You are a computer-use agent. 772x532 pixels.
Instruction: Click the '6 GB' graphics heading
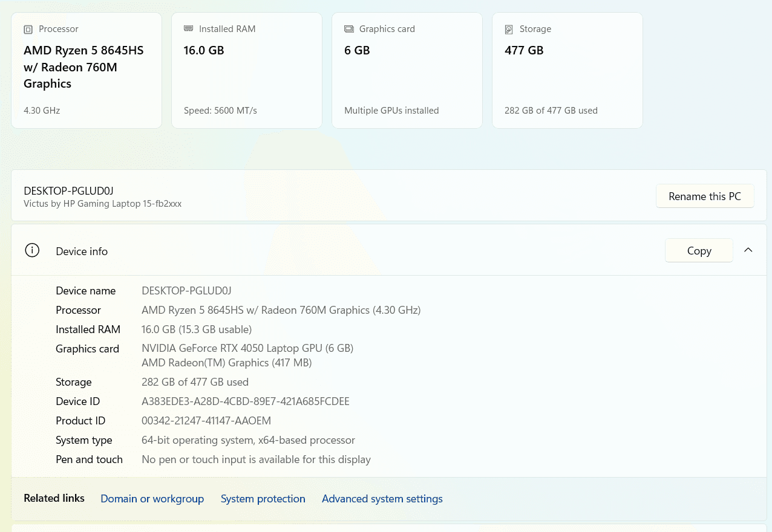pyautogui.click(x=357, y=50)
